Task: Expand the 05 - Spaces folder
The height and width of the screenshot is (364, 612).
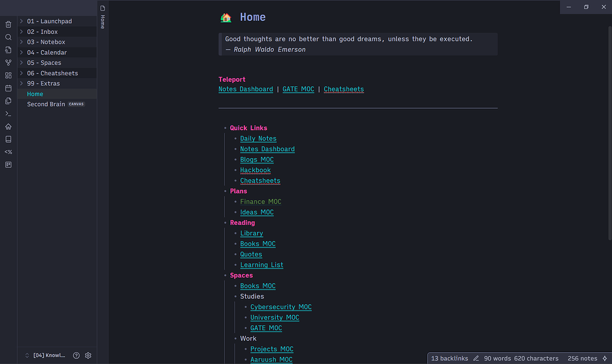Action: point(22,63)
